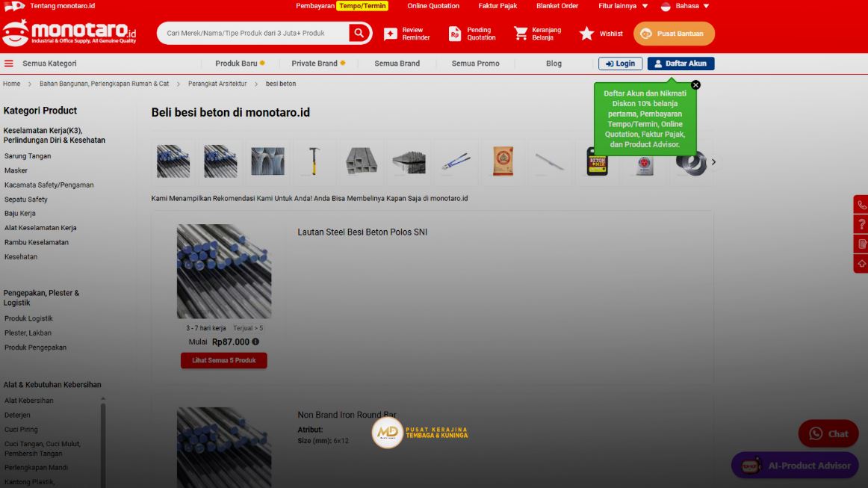Expand Fitur lainnya dropdown
Screen dimensions: 868x488
click(x=623, y=6)
